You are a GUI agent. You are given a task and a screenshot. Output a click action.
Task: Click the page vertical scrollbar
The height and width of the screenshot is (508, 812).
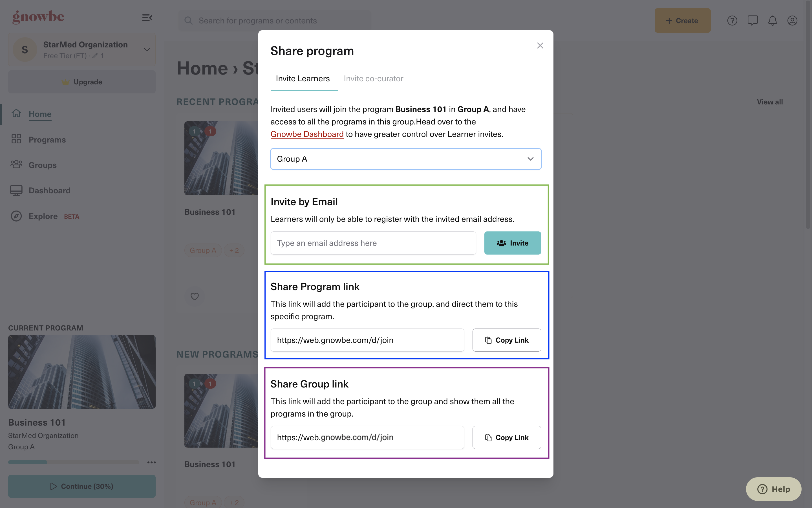point(808,114)
